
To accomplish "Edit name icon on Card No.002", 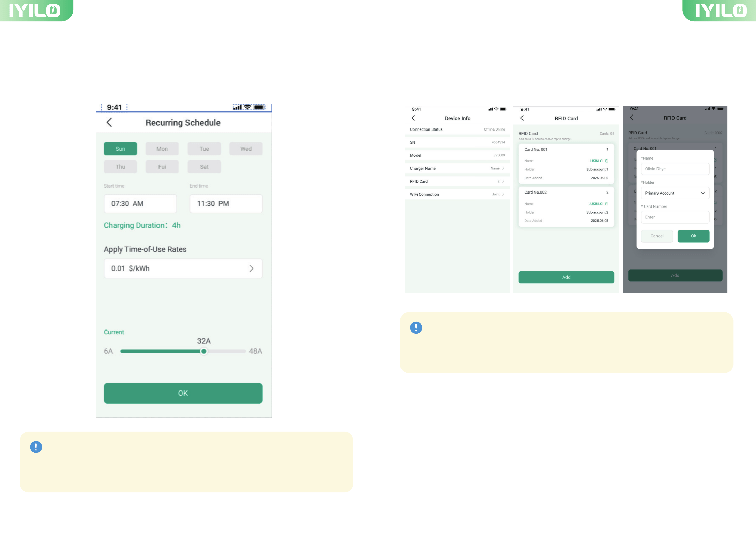I will point(607,204).
